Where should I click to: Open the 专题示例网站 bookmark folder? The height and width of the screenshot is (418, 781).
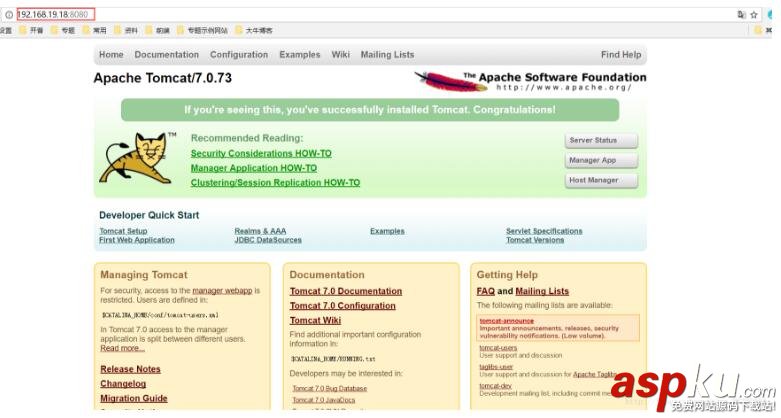point(202,30)
